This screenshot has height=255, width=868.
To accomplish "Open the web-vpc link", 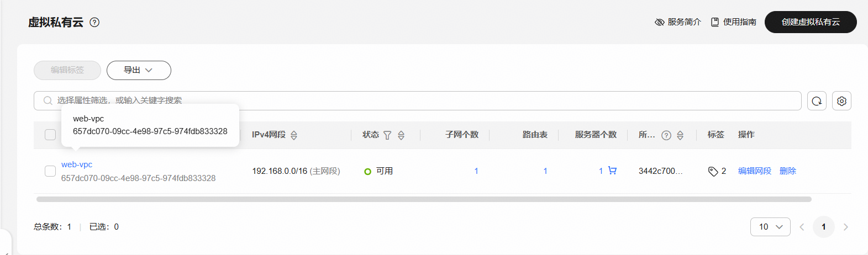I will pyautogui.click(x=77, y=164).
